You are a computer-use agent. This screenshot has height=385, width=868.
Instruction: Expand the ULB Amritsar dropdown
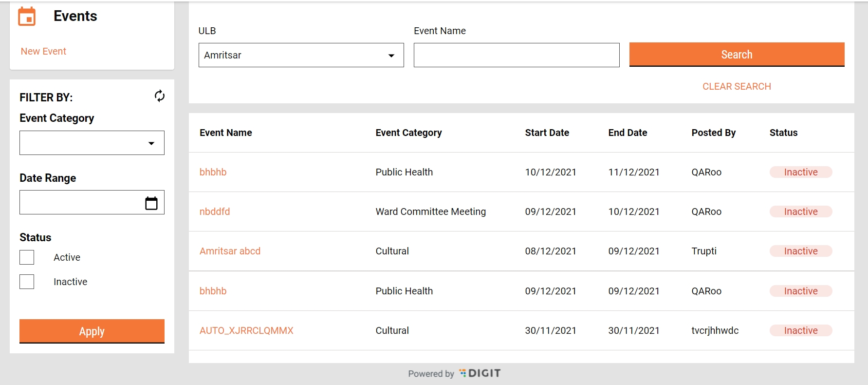point(301,55)
